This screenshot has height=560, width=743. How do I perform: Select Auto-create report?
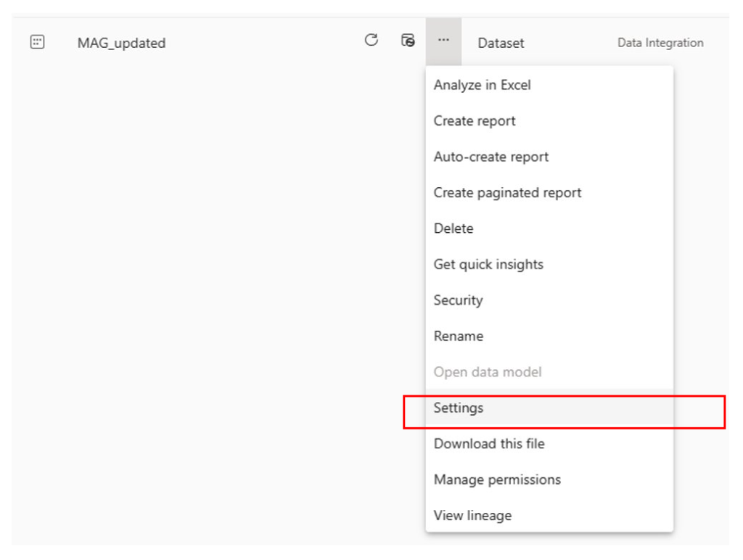coord(490,157)
